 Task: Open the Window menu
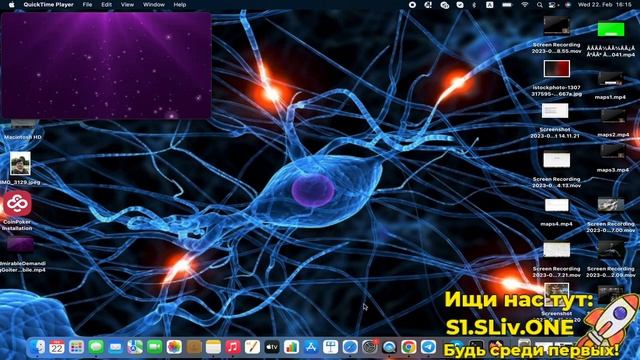tap(153, 5)
